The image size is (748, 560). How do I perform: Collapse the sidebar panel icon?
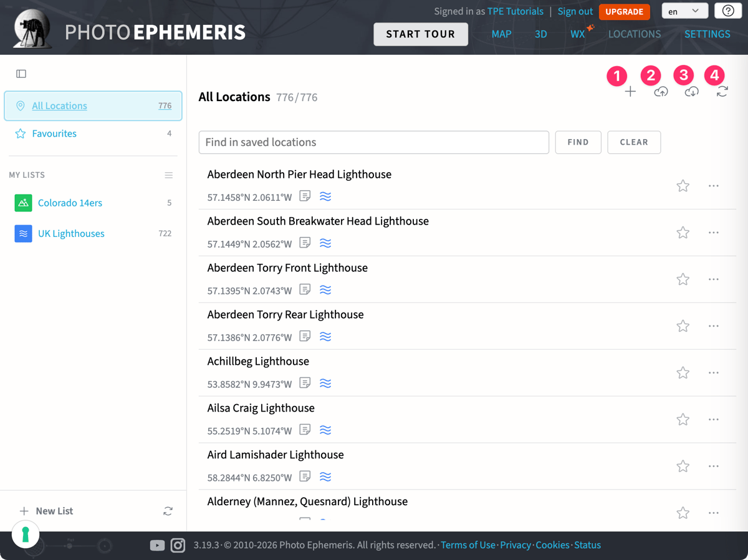coord(21,74)
